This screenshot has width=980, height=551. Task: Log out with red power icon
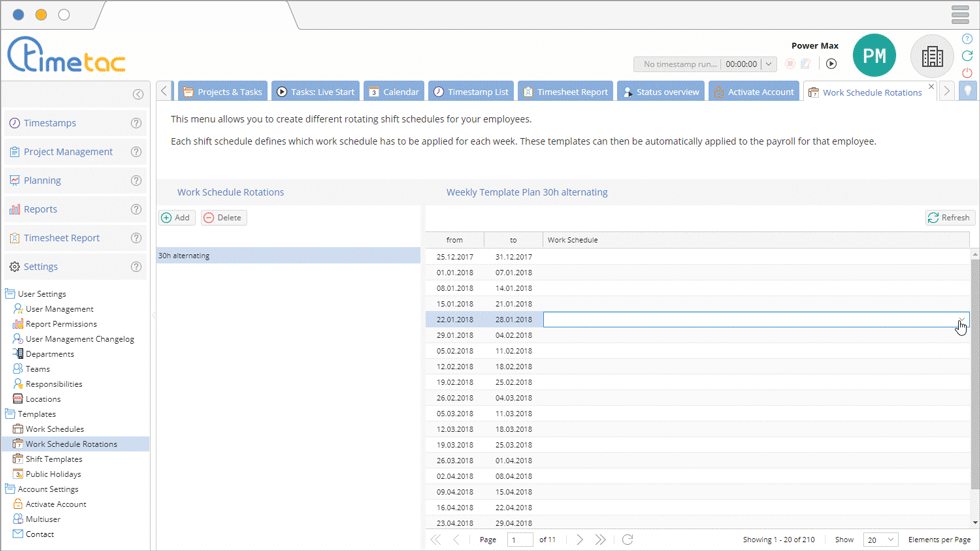pos(967,72)
